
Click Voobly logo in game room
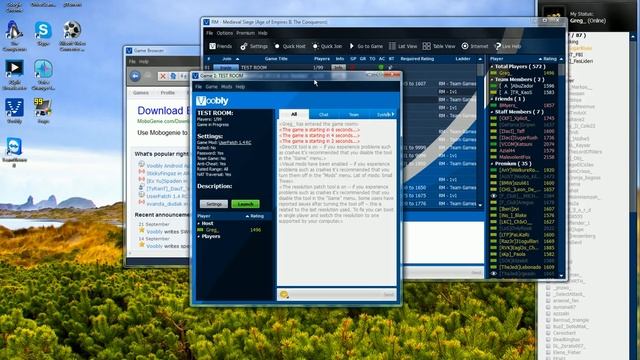coord(212,100)
